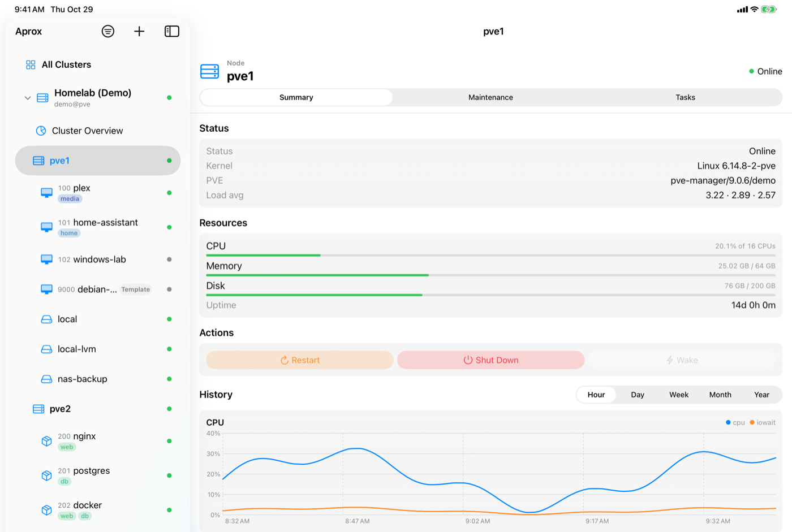This screenshot has width=792, height=532.
Task: Collapse the Homelab (Demo) cluster chevron
Action: click(27, 98)
